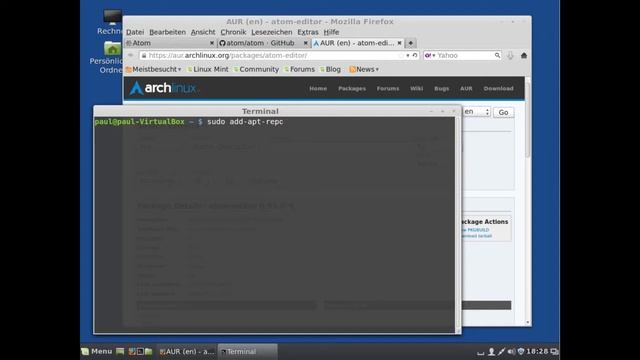This screenshot has height=360, width=640.
Task: Open the Bearbeiten menu in Firefox
Action: [x=167, y=32]
